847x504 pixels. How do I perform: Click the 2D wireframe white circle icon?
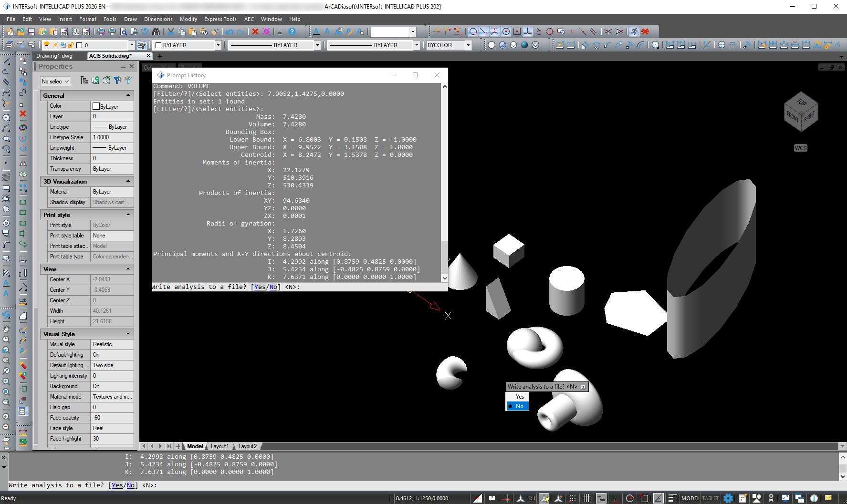coord(491,45)
